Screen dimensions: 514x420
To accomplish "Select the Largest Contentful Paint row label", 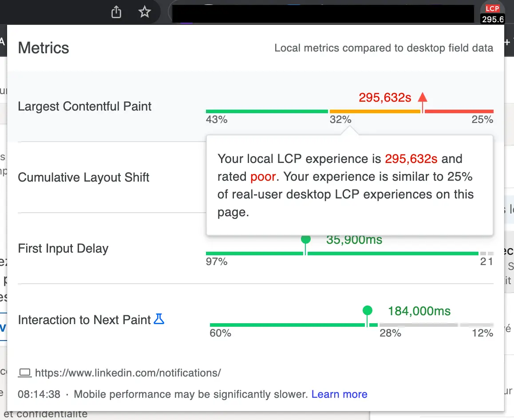I will 85,107.
